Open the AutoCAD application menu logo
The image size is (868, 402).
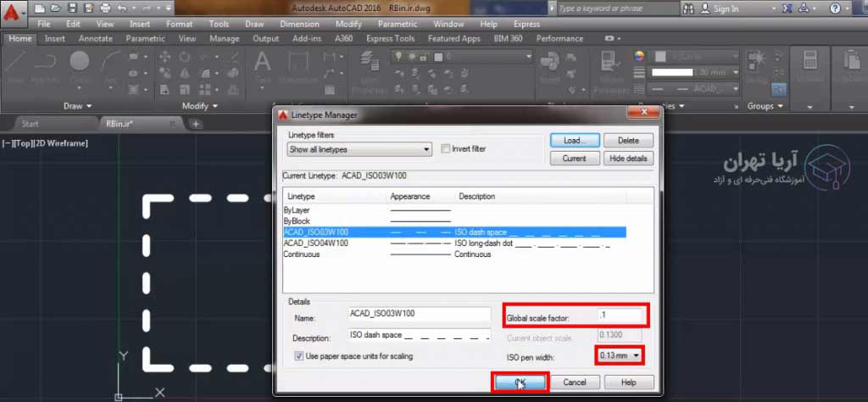[x=13, y=14]
